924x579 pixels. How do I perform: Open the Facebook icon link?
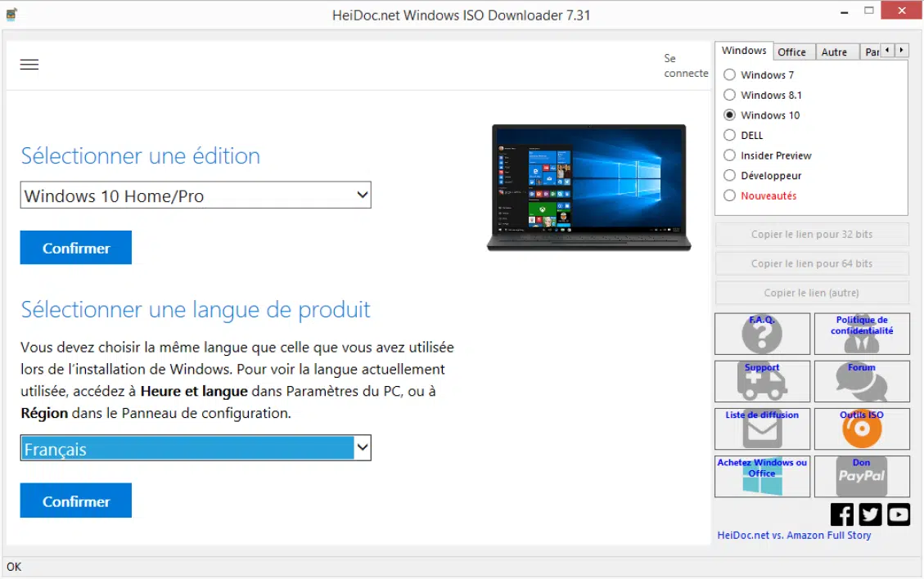tap(841, 514)
